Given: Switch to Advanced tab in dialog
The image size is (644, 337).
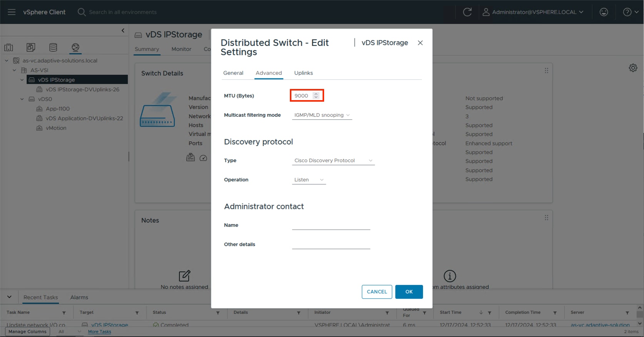Looking at the screenshot, I should (269, 73).
